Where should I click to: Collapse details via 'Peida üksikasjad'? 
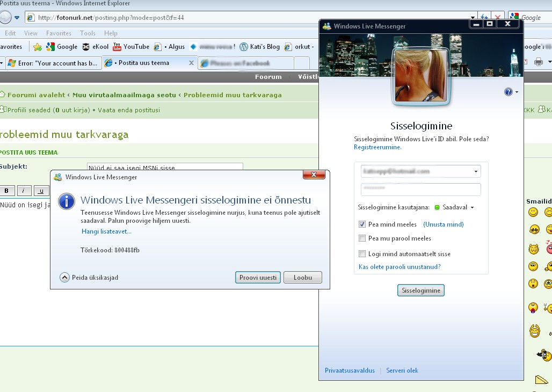coord(90,278)
